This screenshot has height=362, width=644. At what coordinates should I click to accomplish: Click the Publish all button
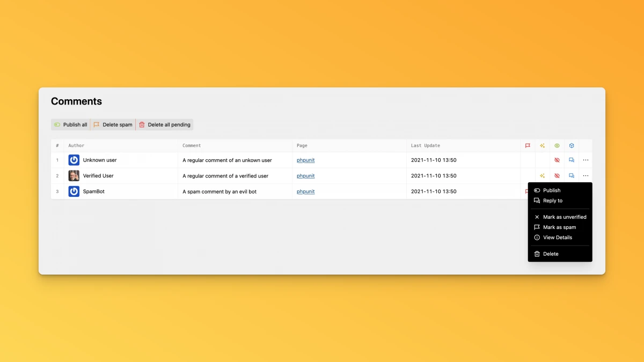[x=70, y=124]
